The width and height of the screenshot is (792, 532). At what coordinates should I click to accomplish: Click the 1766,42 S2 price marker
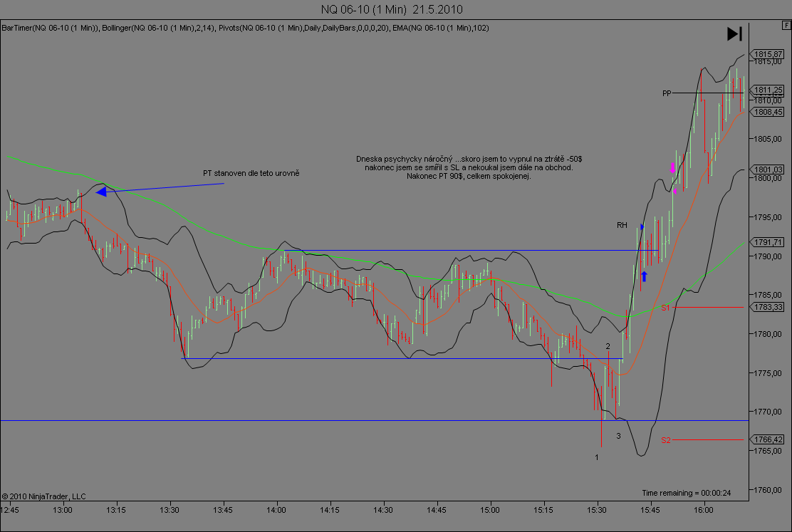click(768, 439)
